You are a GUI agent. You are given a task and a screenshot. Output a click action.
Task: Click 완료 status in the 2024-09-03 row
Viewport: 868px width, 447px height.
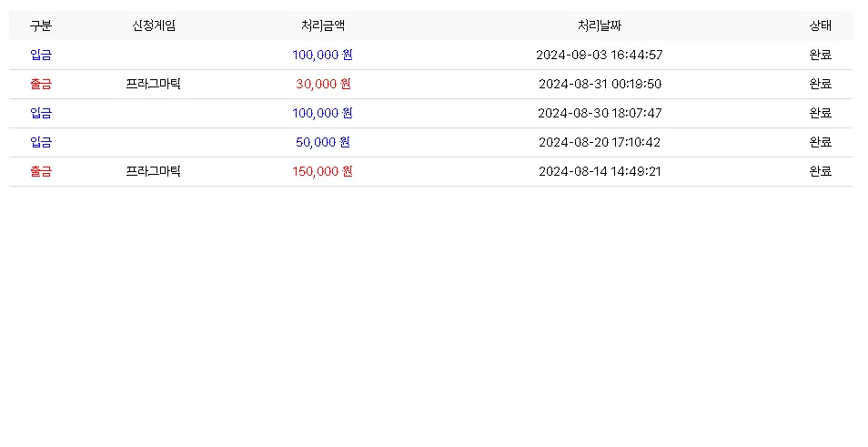820,55
